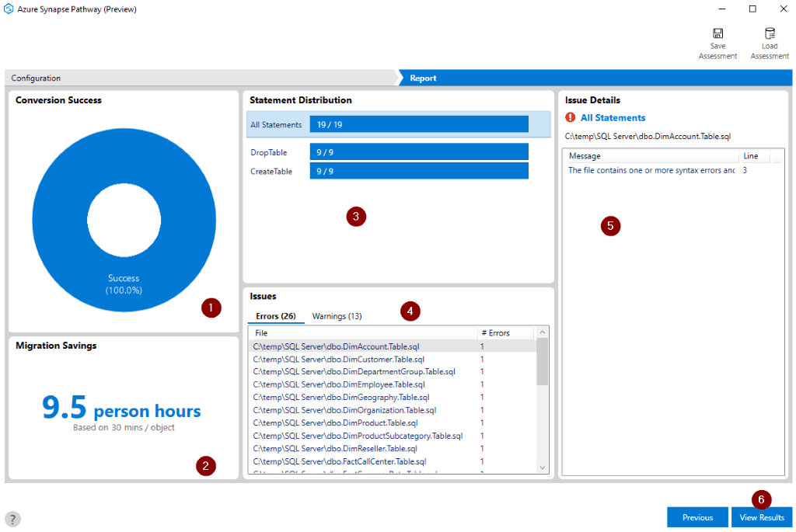Select the dbo.DimOrganization.Table.sql row
This screenshot has height=532, width=796.
tap(393, 410)
